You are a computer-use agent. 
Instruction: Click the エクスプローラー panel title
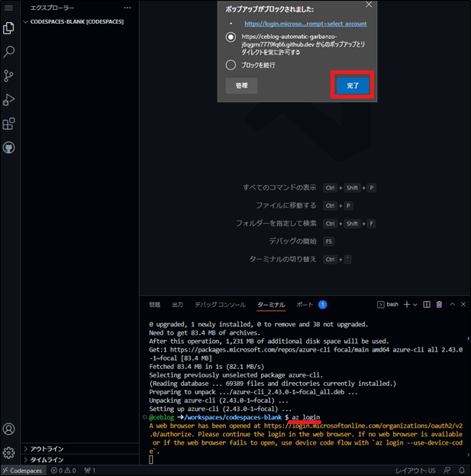(52, 8)
